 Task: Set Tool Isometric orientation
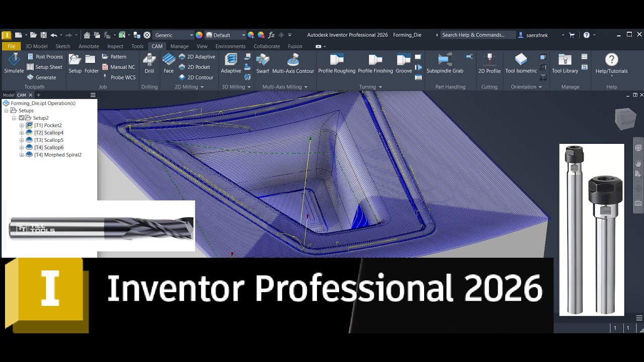click(521, 63)
